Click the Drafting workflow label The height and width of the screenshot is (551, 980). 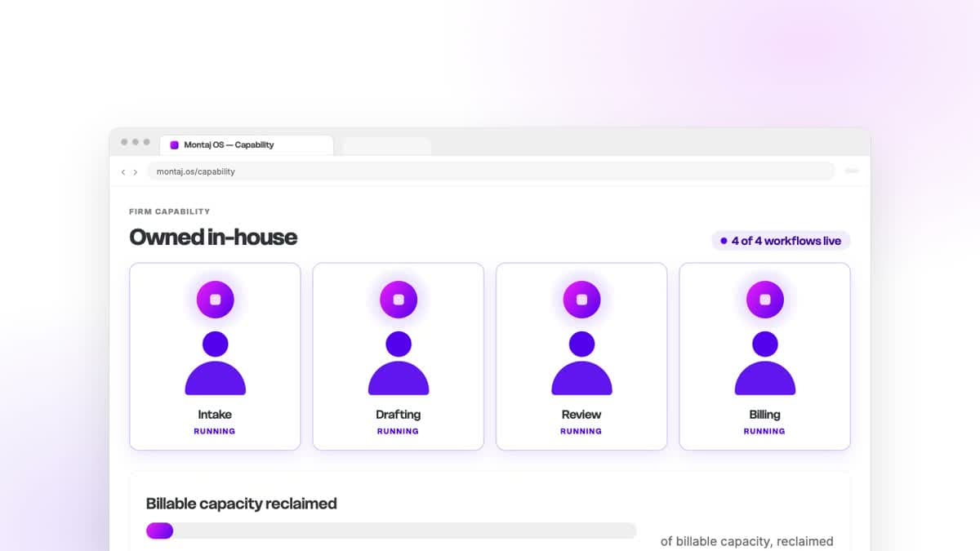tap(399, 415)
